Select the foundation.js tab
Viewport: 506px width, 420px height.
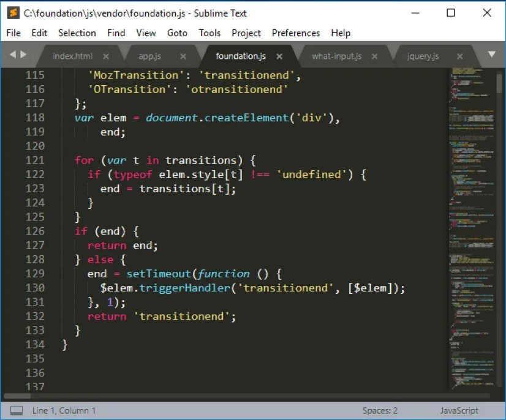click(241, 56)
